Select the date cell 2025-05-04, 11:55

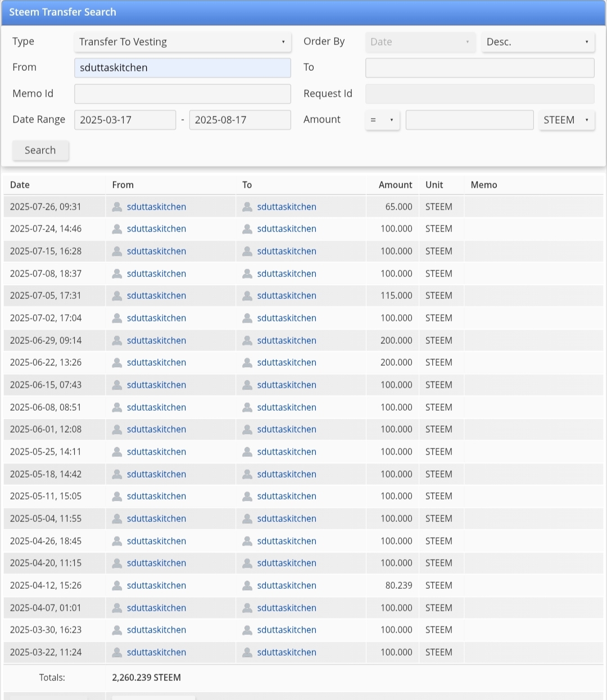pyautogui.click(x=46, y=519)
